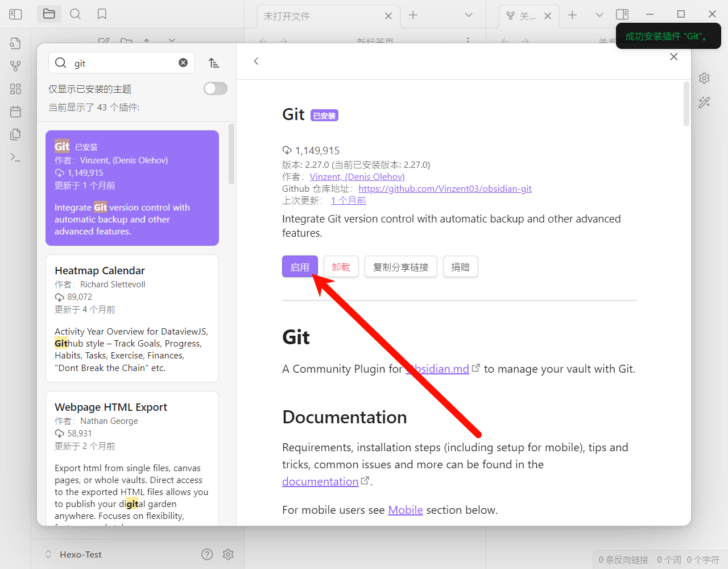Screen dimensions: 728x569
Task: Open the bookmarks icon
Action: 102,14
